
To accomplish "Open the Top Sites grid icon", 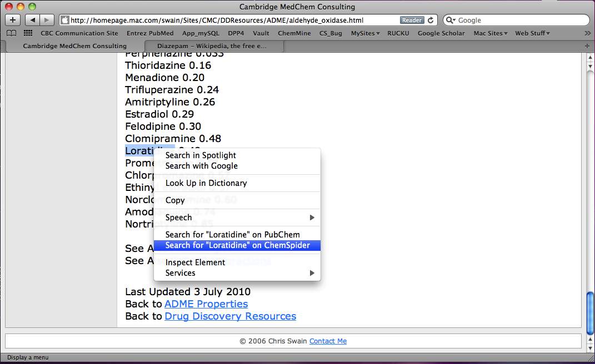I will coord(28,33).
